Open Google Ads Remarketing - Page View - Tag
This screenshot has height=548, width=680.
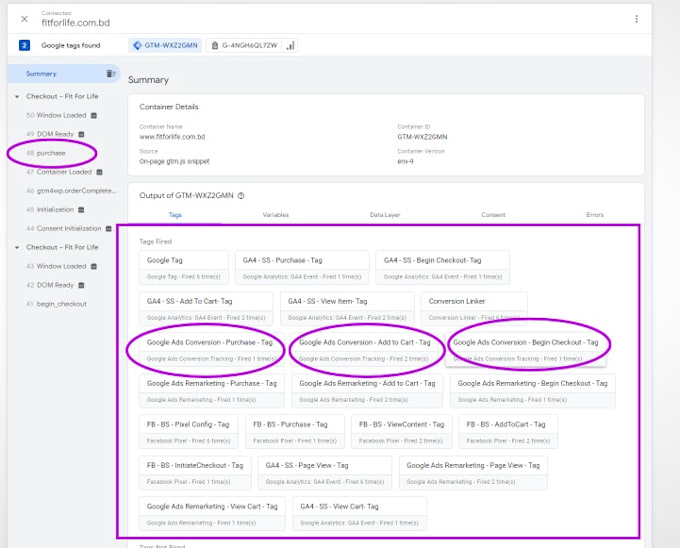pyautogui.click(x=473, y=473)
